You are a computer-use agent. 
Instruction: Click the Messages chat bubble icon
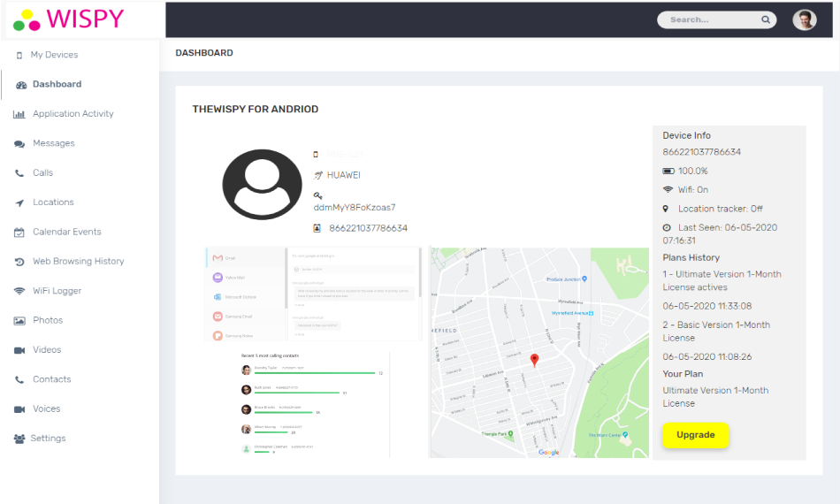pos(19,143)
